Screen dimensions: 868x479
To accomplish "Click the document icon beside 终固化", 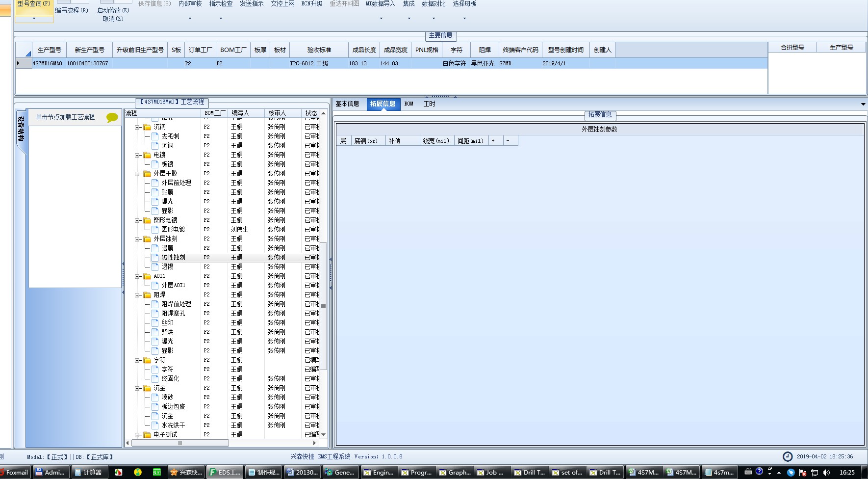I will [155, 378].
